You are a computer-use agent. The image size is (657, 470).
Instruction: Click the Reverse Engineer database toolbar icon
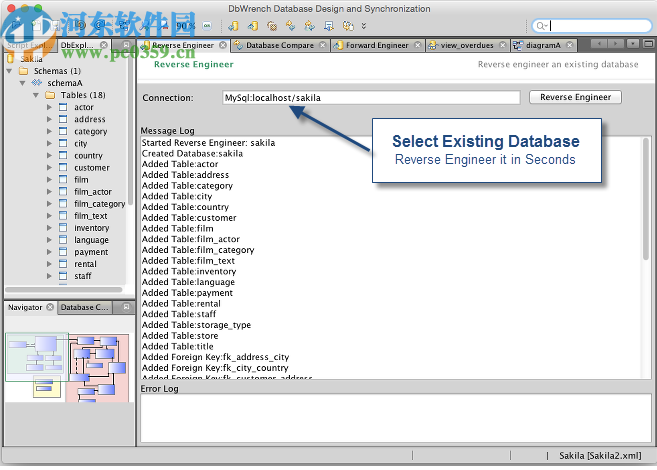233,26
